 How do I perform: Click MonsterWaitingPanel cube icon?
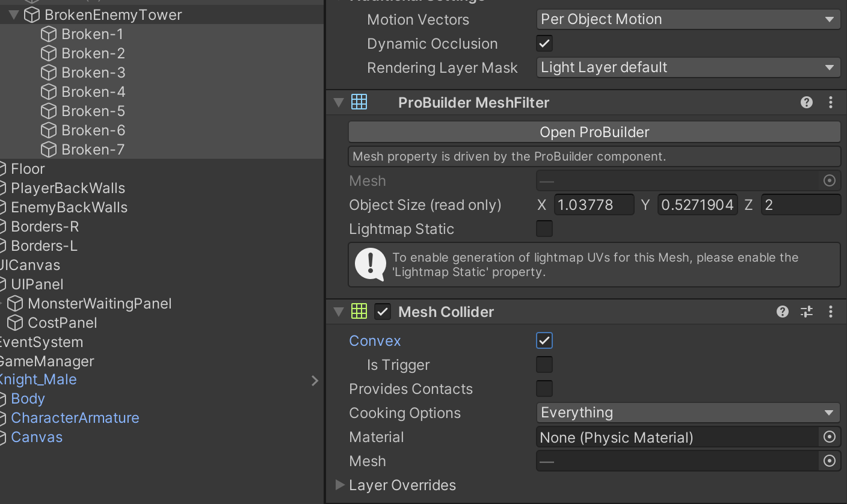click(15, 304)
